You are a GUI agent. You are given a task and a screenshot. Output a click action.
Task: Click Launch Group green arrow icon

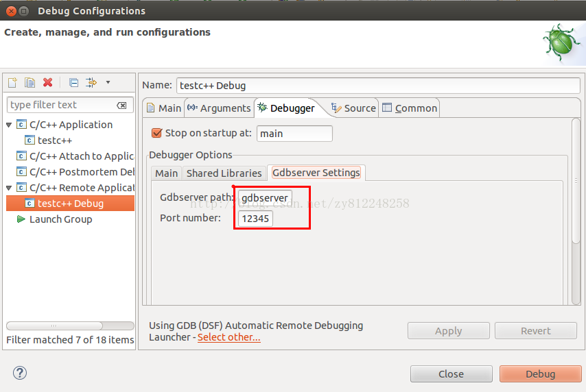21,219
